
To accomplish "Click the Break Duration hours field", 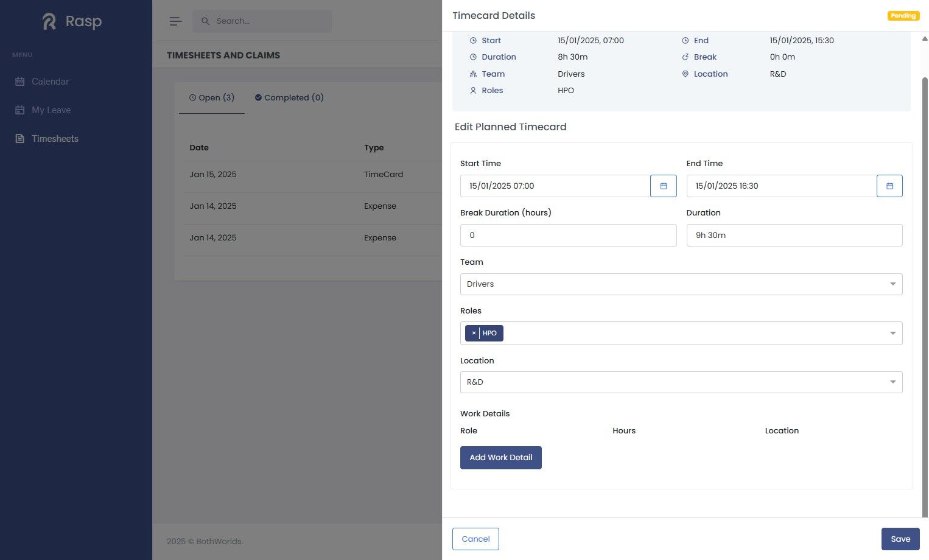I will tap(568, 235).
